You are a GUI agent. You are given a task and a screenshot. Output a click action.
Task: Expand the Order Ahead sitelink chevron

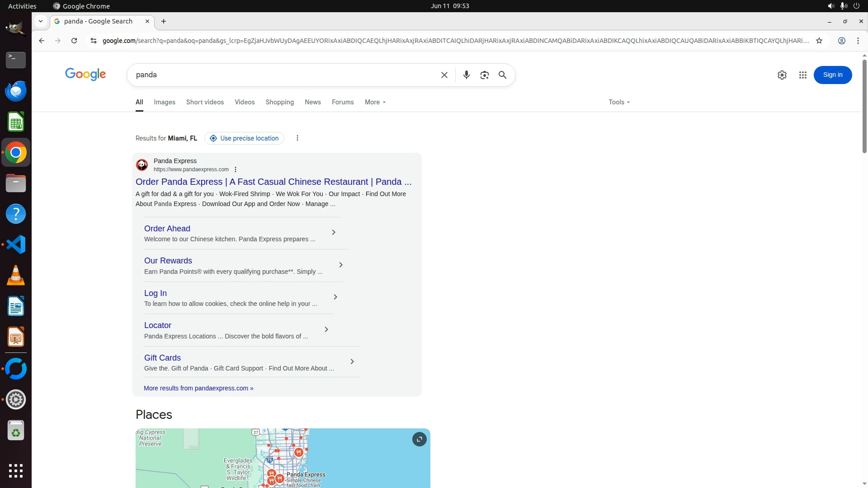click(334, 232)
